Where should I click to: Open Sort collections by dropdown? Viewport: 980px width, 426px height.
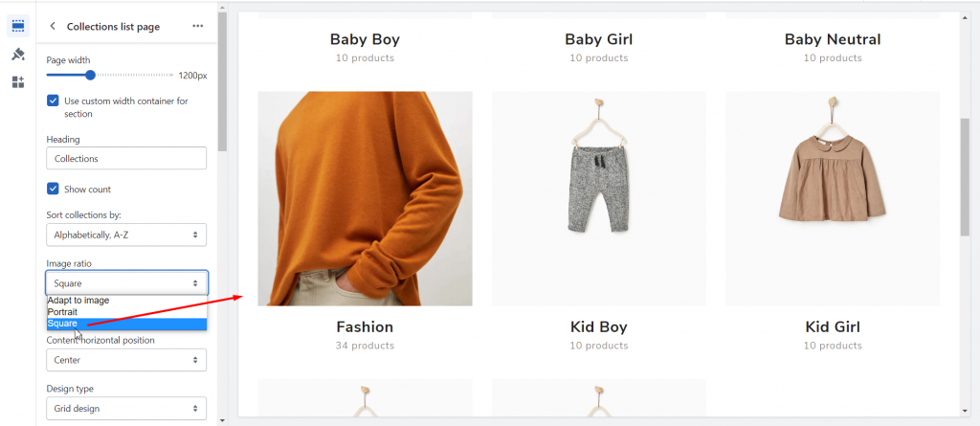pos(126,235)
